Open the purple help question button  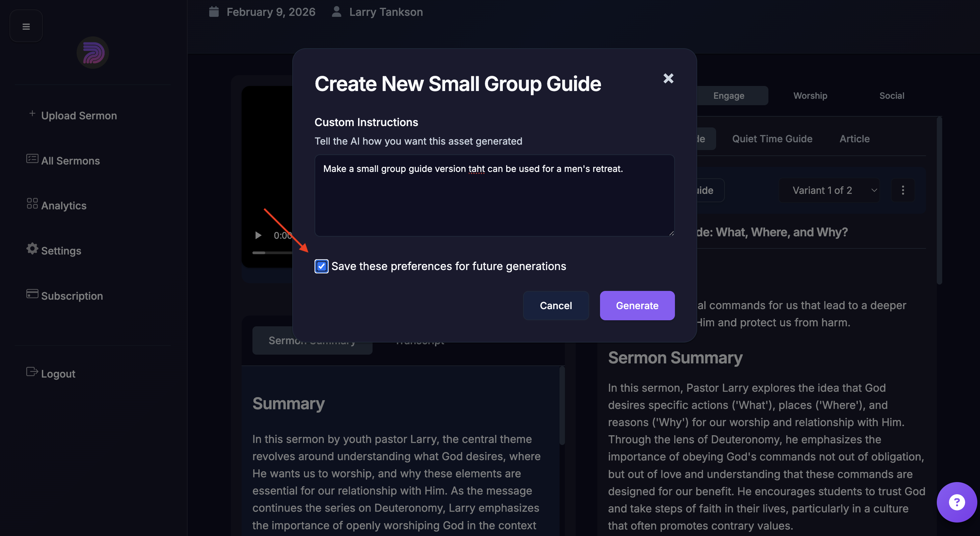click(x=956, y=502)
